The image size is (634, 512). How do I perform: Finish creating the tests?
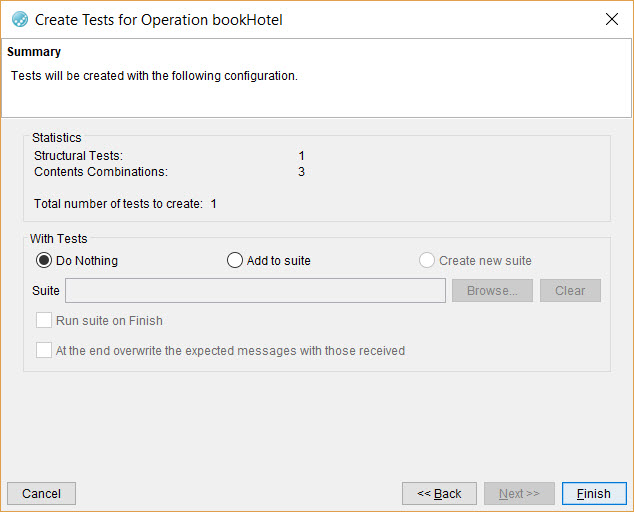tap(594, 494)
